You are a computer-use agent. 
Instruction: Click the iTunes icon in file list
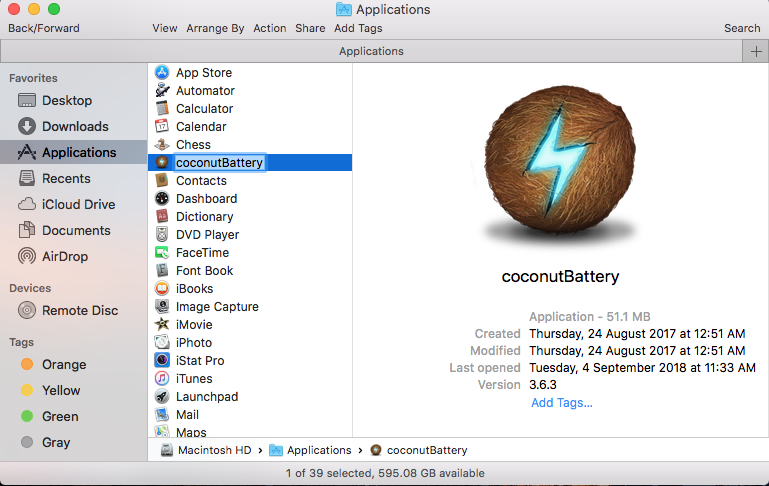coord(162,379)
